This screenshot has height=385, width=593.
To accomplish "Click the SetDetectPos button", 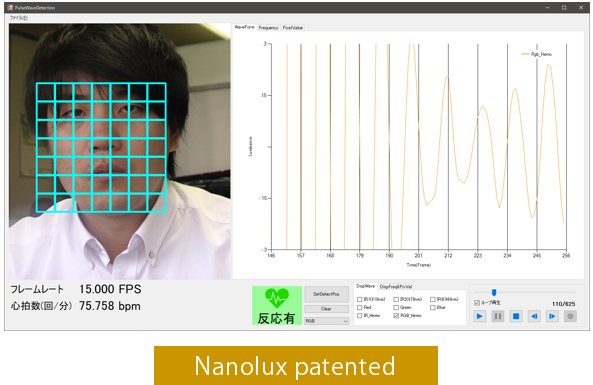I will [x=326, y=294].
